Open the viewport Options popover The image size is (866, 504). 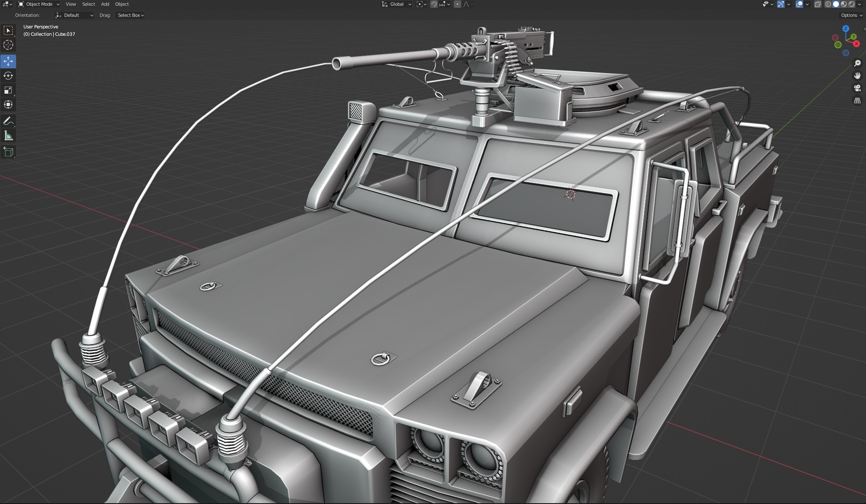point(850,15)
